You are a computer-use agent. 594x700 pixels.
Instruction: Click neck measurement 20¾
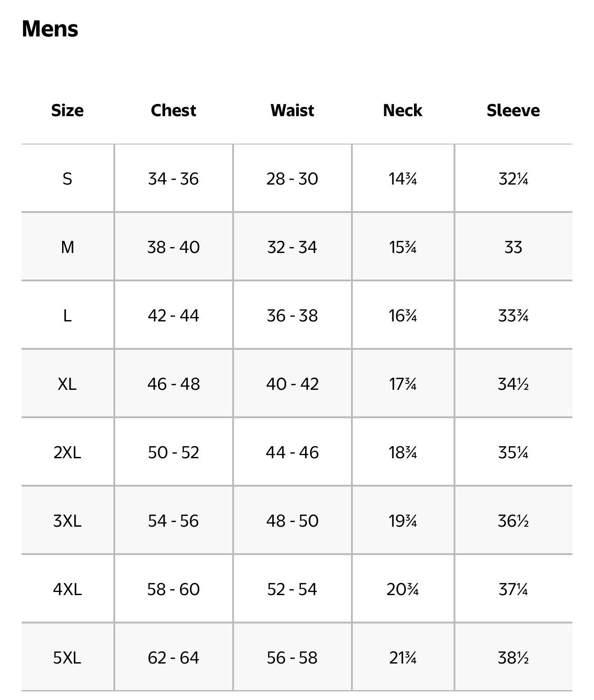tap(403, 589)
